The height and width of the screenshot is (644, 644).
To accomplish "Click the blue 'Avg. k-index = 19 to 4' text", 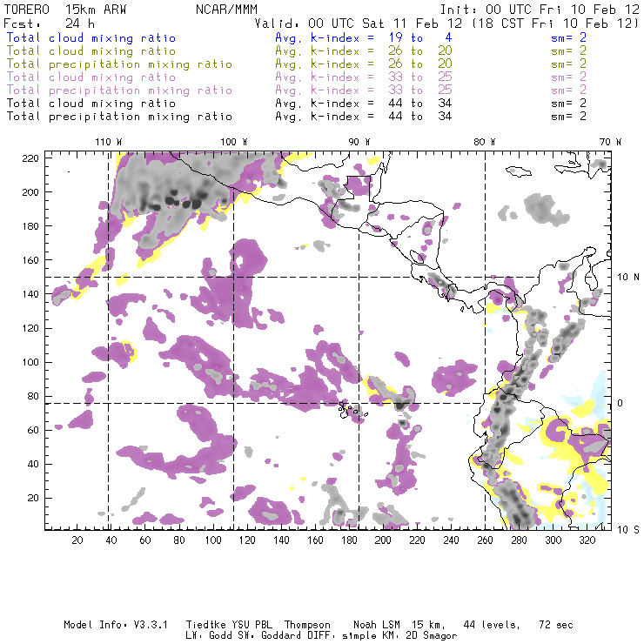I will [x=364, y=37].
